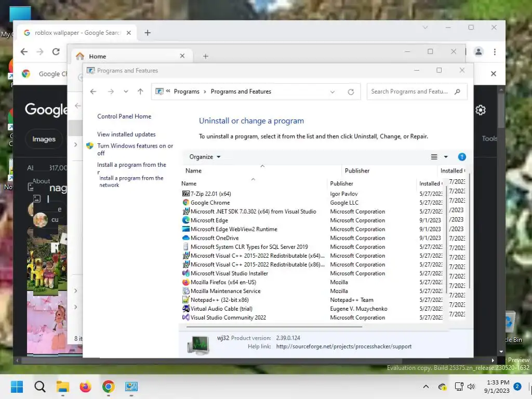Click the change view list icon

tap(434, 157)
